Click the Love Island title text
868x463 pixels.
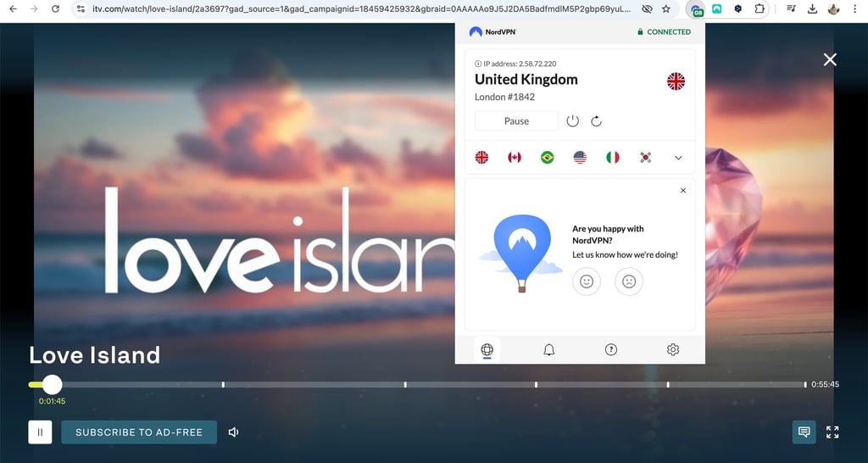[95, 355]
